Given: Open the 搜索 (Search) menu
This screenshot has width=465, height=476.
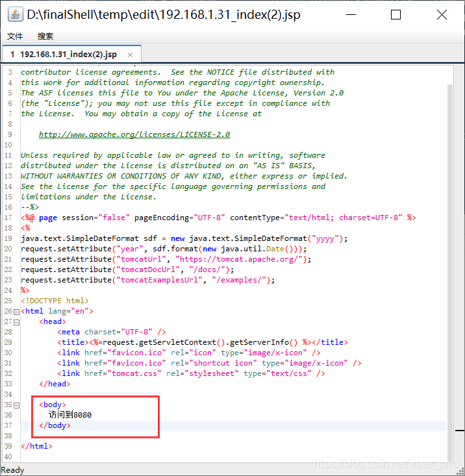Looking at the screenshot, I should point(45,36).
